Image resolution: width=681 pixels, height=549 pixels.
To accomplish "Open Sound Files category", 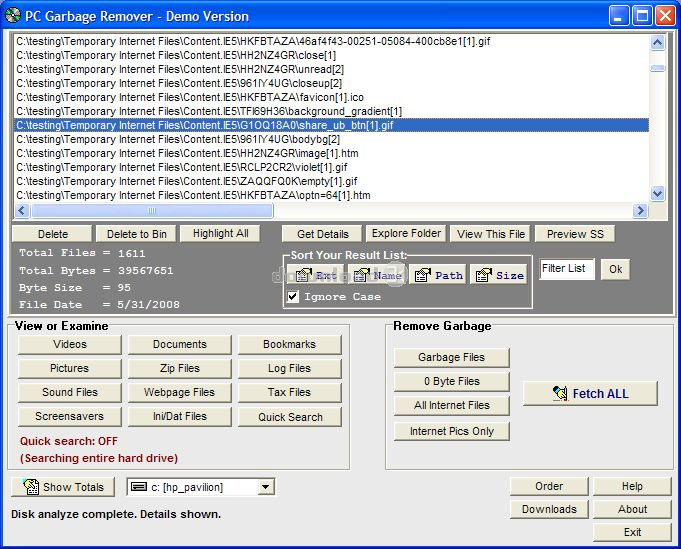I will click(70, 392).
